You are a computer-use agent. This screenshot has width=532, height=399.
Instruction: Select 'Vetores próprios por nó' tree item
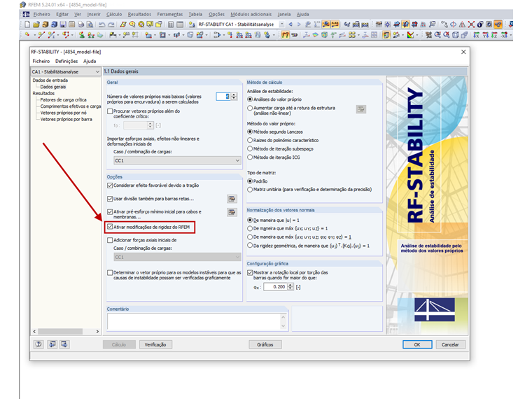[x=63, y=113]
